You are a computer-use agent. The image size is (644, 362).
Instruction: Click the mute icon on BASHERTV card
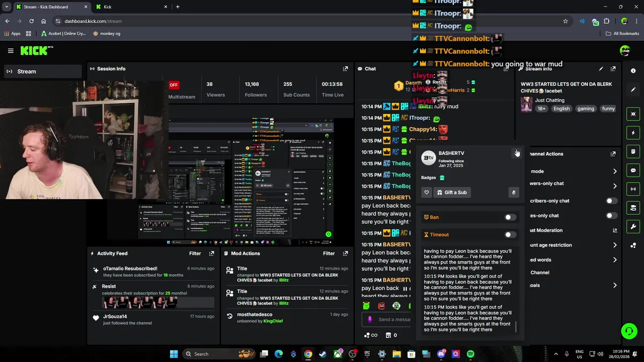click(514, 193)
